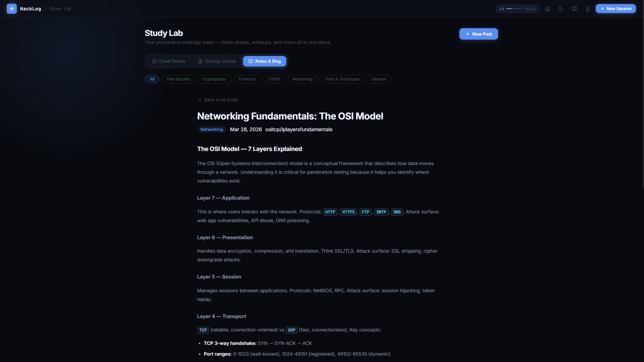Open the achievements ribbon badge icon
This screenshot has width=644, height=362.
click(x=588, y=9)
